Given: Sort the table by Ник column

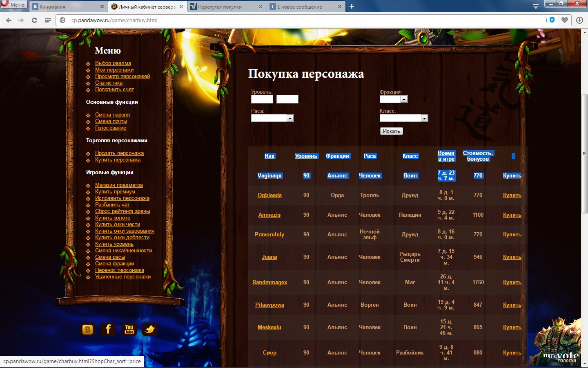Looking at the screenshot, I should pyautogui.click(x=269, y=156).
